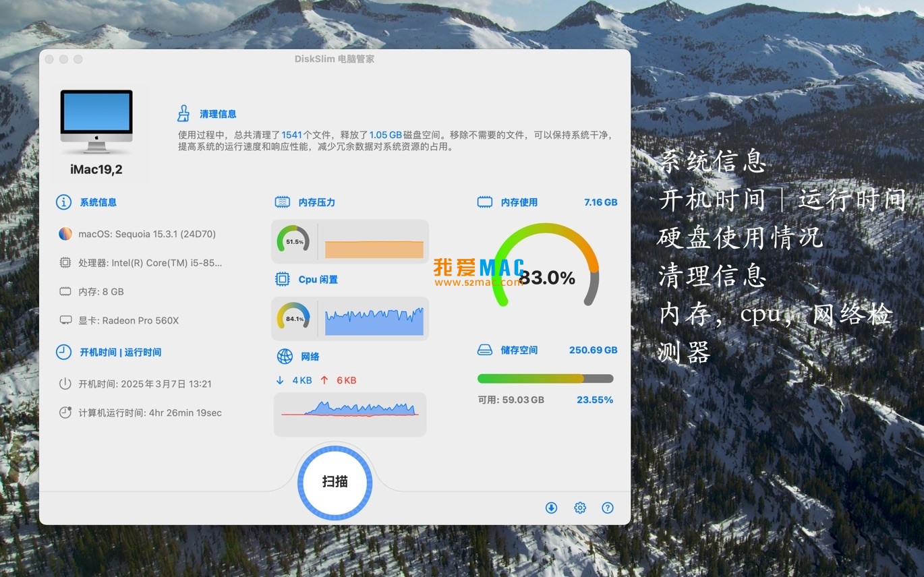Click the network traffic graph
The width and height of the screenshot is (924, 577).
[350, 411]
